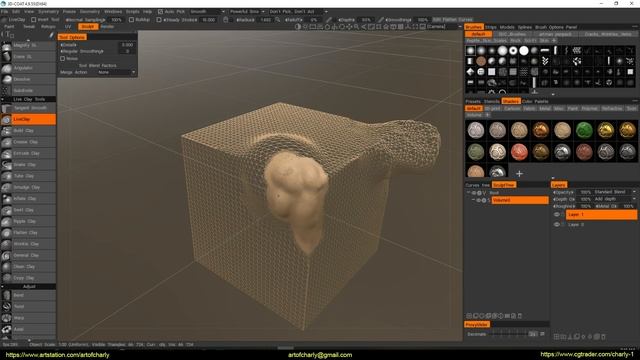Image resolution: width=640 pixels, height=360 pixels.
Task: Select the Crease Clay tool
Action: click(28, 142)
